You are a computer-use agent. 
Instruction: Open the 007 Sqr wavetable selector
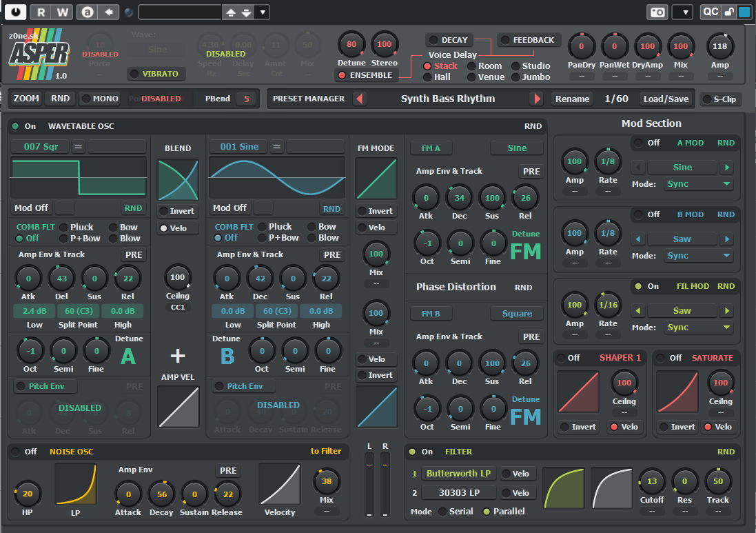(x=41, y=146)
